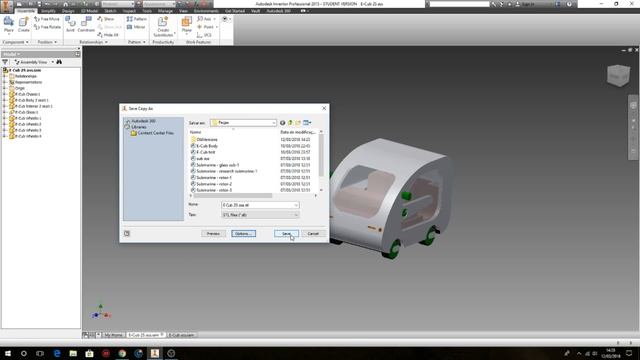Viewport: 640px width, 360px height.
Task: Open the Get Started ribbon tab
Action: 235,11
